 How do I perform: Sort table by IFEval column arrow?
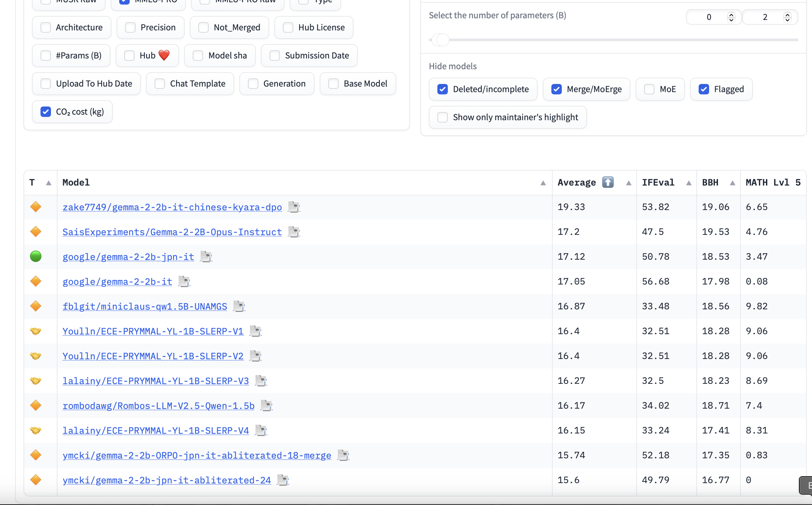point(689,183)
